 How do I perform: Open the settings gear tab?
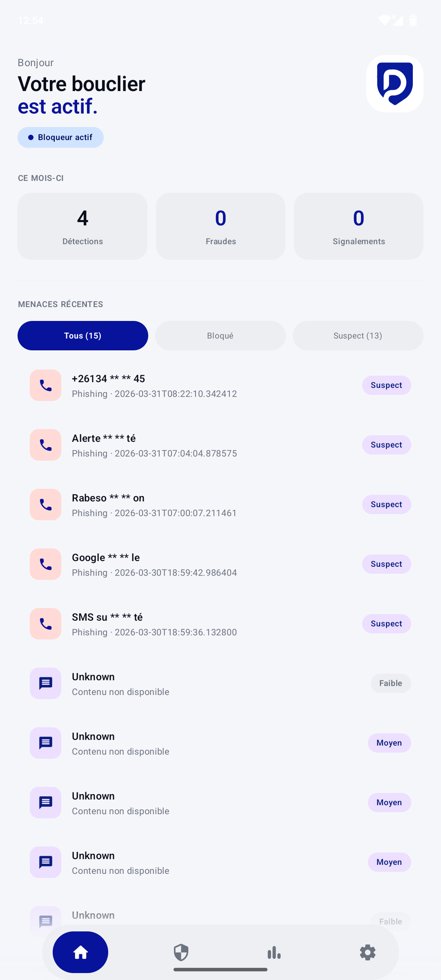(x=367, y=953)
